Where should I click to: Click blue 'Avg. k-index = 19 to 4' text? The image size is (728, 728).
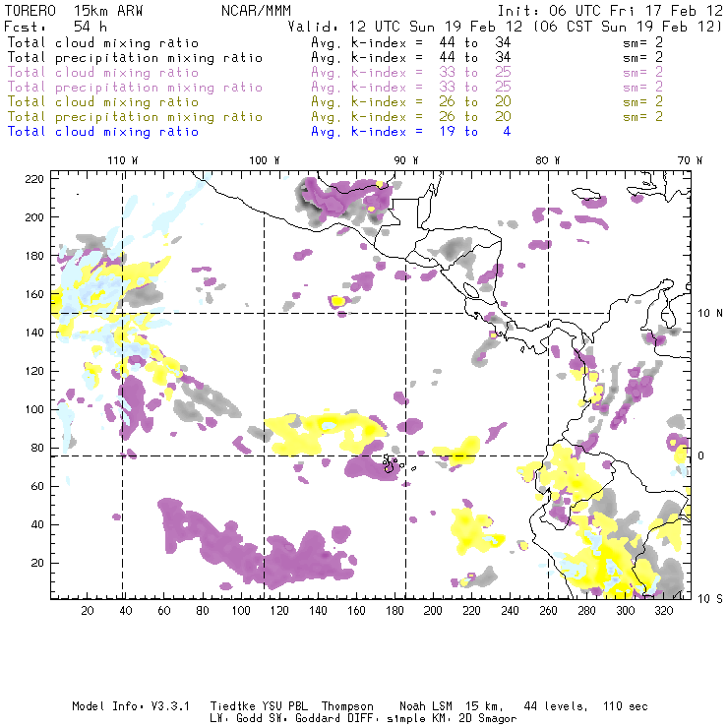[x=411, y=132]
